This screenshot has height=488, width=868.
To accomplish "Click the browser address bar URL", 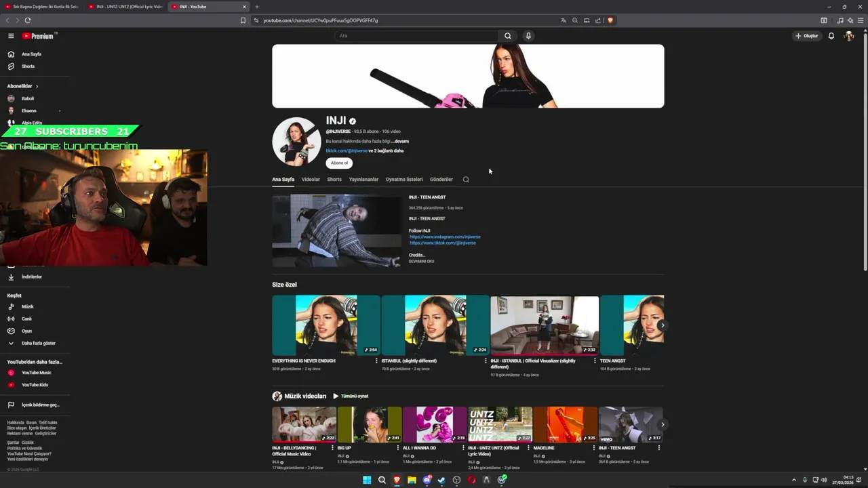I will (x=321, y=20).
